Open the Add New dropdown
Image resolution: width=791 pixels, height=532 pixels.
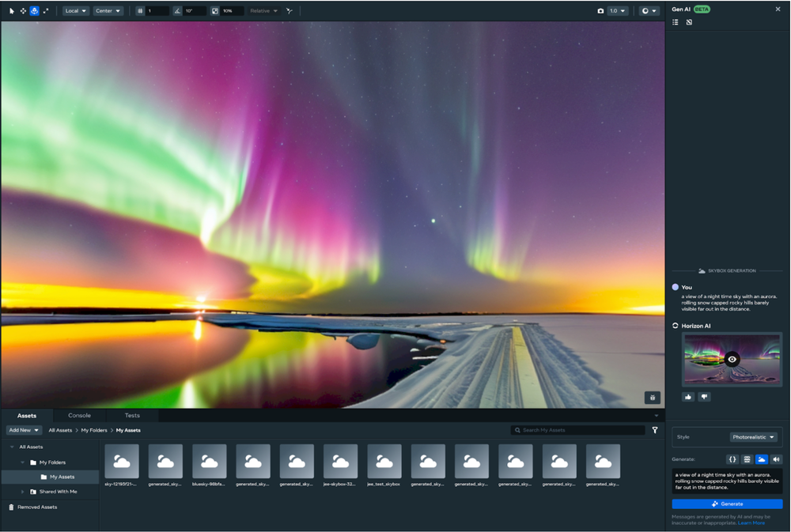[23, 429]
